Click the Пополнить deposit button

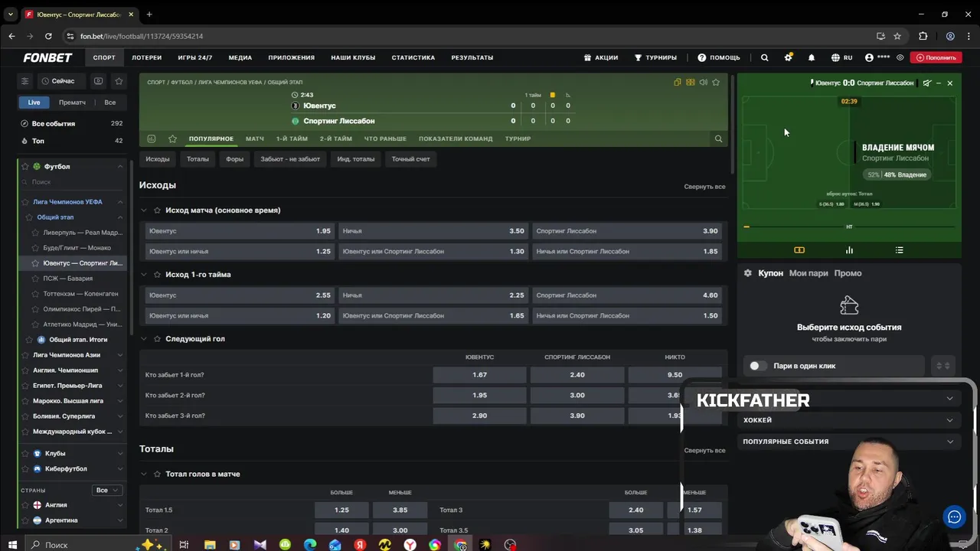[936, 57]
